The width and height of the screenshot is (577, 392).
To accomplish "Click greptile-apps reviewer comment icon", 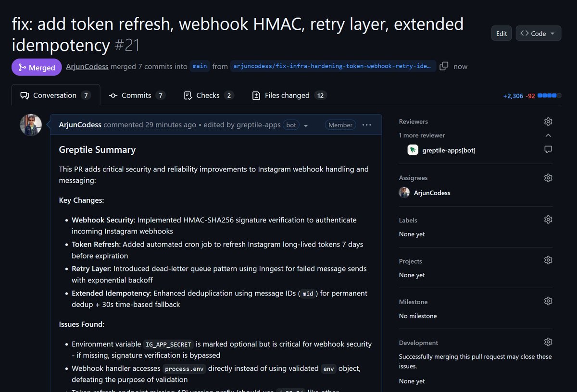I will 548,150.
